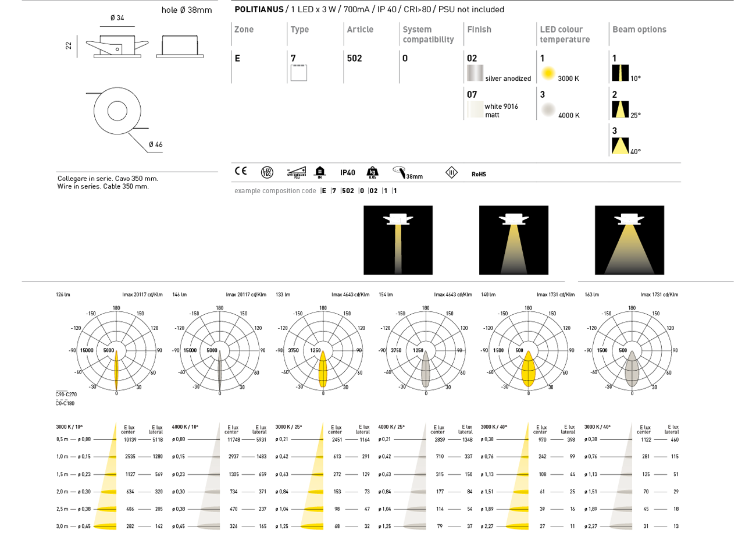Click the example composition code label
This screenshot has width=756, height=547.
pos(275,191)
